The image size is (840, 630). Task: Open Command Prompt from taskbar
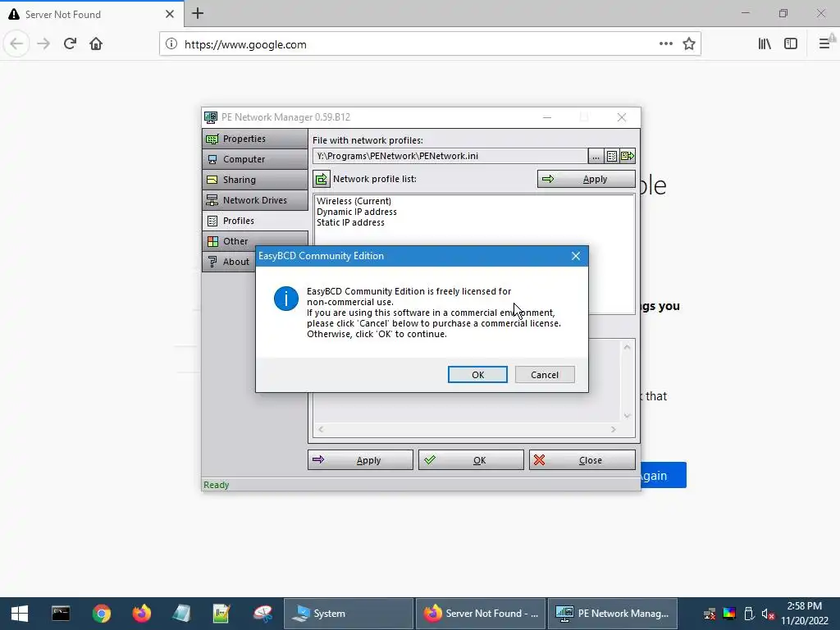(x=61, y=614)
